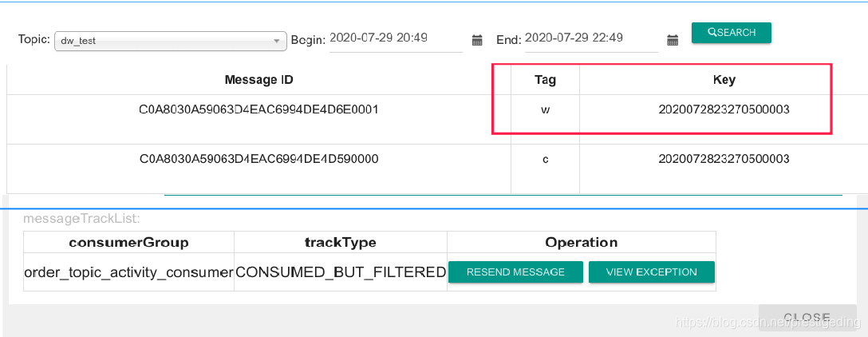
Task: Open the End date calendar picker icon
Action: point(673,40)
